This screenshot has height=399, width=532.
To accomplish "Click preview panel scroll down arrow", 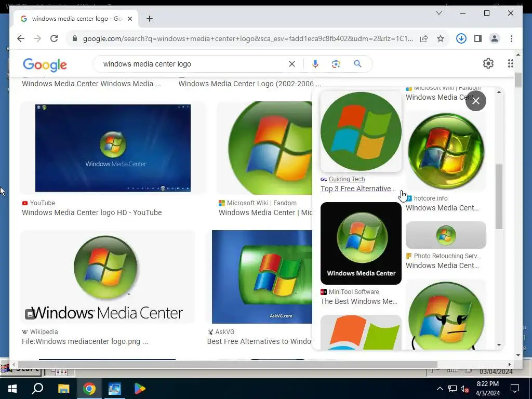I will pos(499,345).
